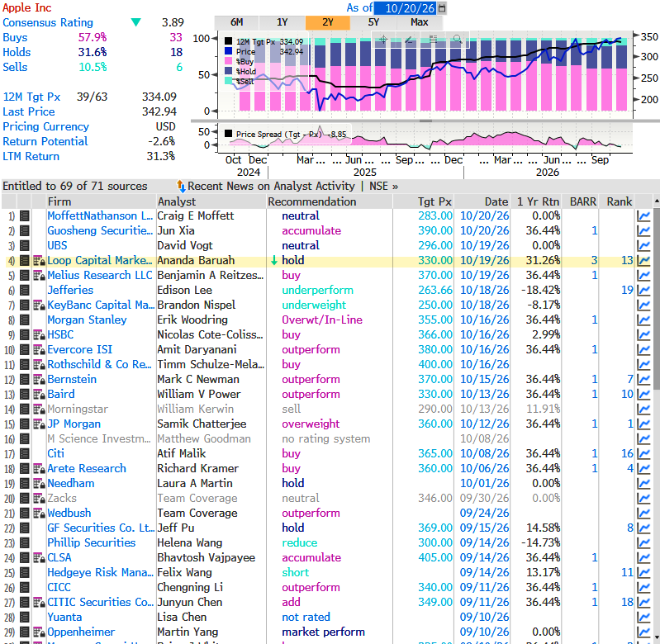Open the Evercore ISI firm link
Image resolution: width=660 pixels, height=644 pixels.
point(79,349)
